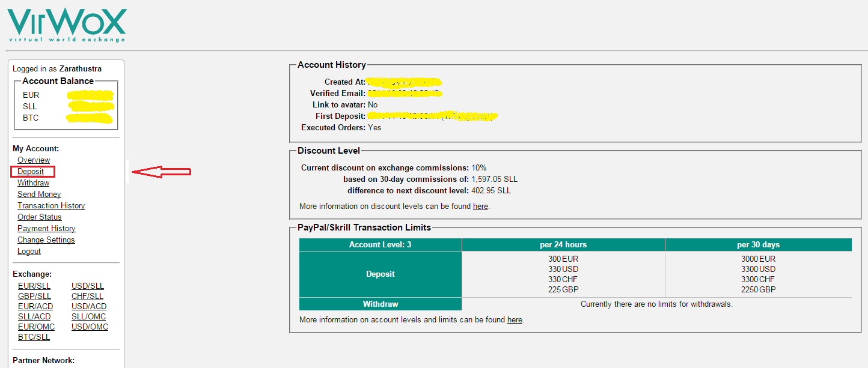Open CHF/SLL exchange
868x368 pixels.
(87, 296)
